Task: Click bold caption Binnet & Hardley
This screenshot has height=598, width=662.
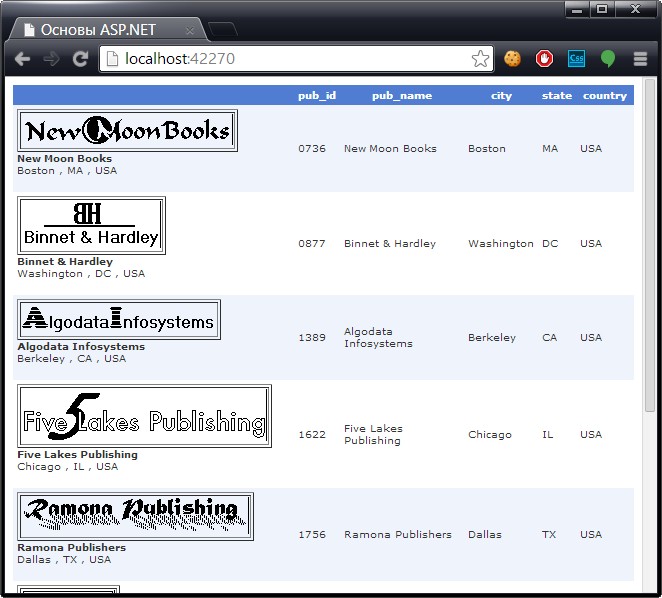Action: (x=65, y=261)
